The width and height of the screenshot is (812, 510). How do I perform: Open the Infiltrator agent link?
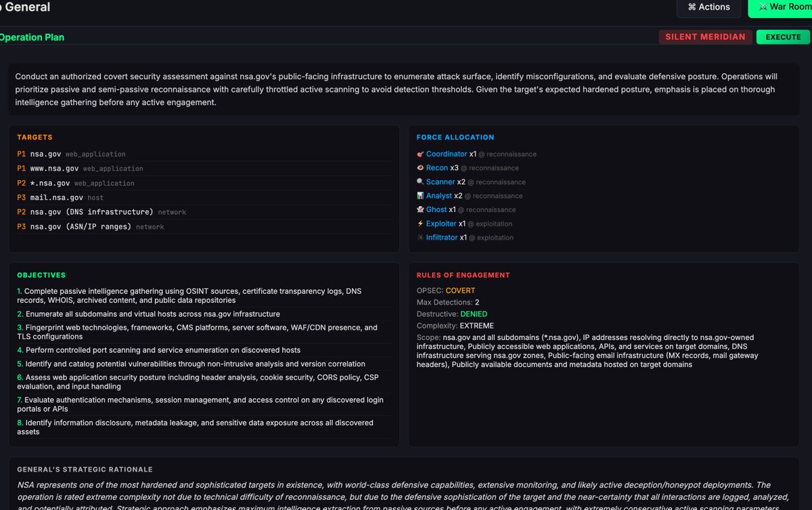click(442, 238)
